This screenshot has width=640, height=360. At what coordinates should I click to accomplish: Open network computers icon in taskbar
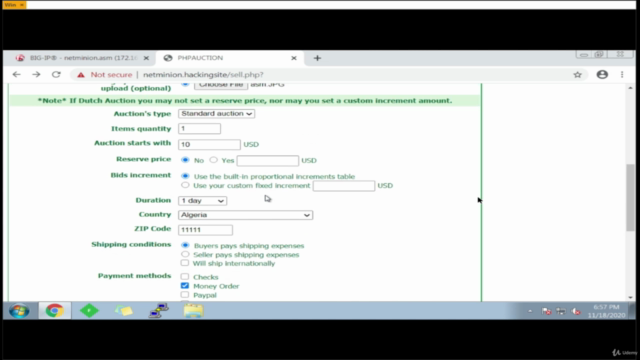tap(159, 311)
